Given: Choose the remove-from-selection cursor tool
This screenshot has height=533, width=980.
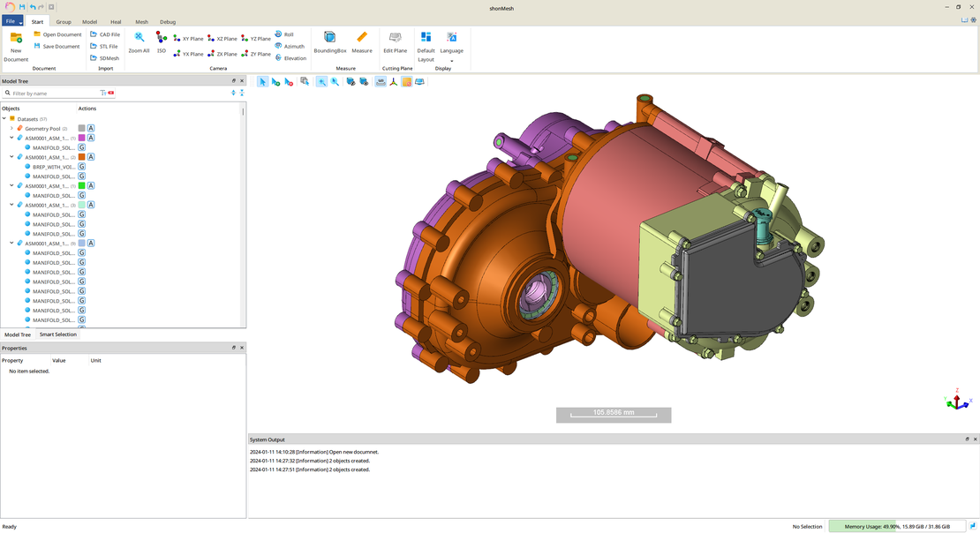Looking at the screenshot, I should click(x=289, y=82).
